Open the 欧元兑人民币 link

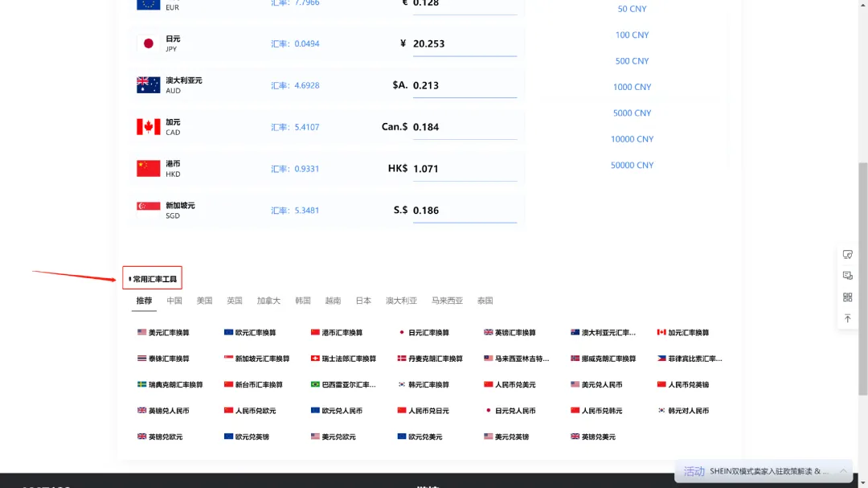coord(337,411)
